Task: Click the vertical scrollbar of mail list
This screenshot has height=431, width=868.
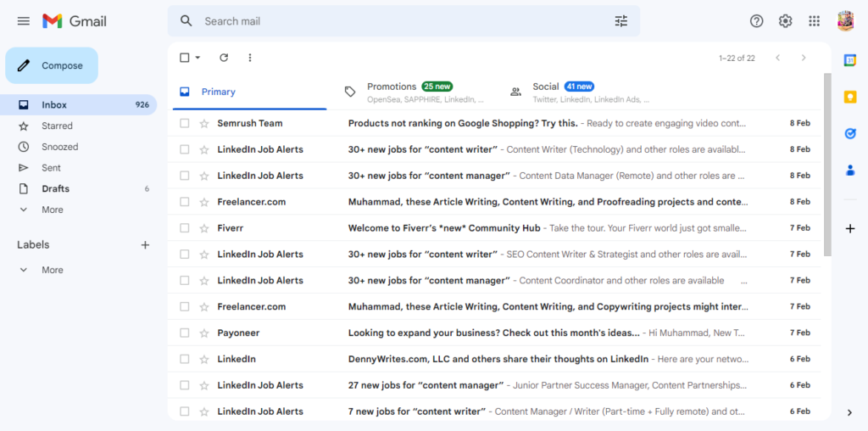Action: point(827,161)
